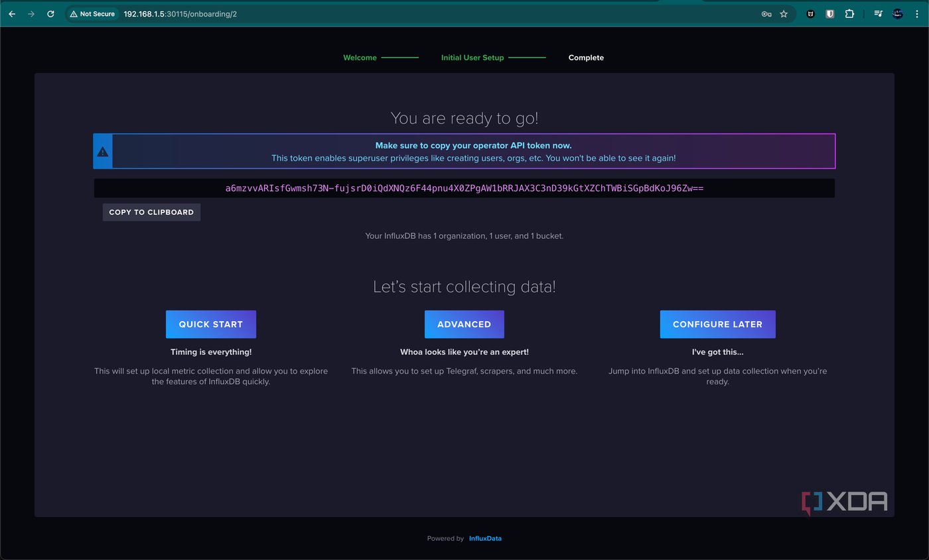Click "Whoa looks like you're an expert!" caption
The image size is (929, 560).
[464, 352]
